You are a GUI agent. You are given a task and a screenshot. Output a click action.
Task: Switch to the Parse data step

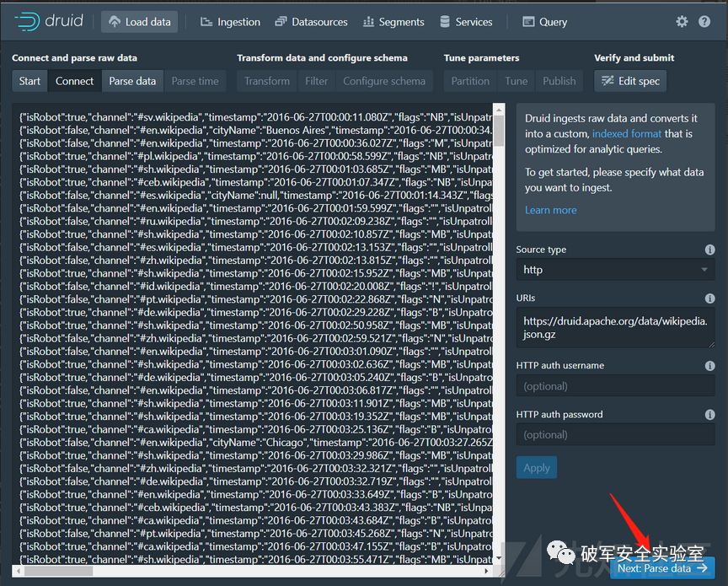[x=132, y=81]
